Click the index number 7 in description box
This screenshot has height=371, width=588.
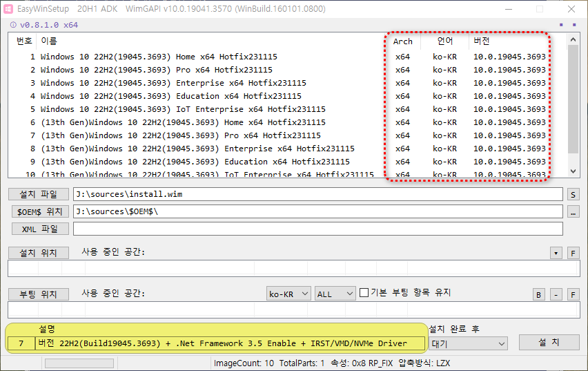coord(21,343)
